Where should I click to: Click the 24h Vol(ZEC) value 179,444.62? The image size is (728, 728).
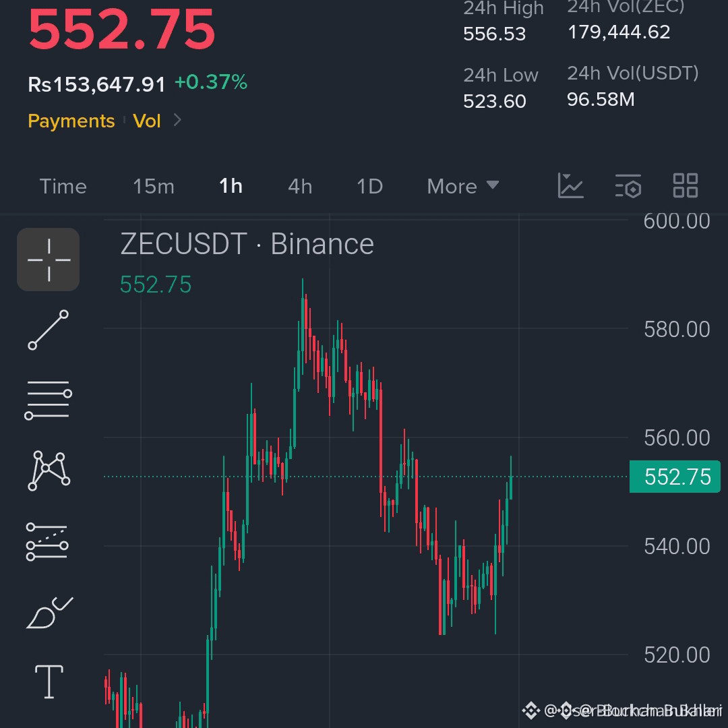619,32
